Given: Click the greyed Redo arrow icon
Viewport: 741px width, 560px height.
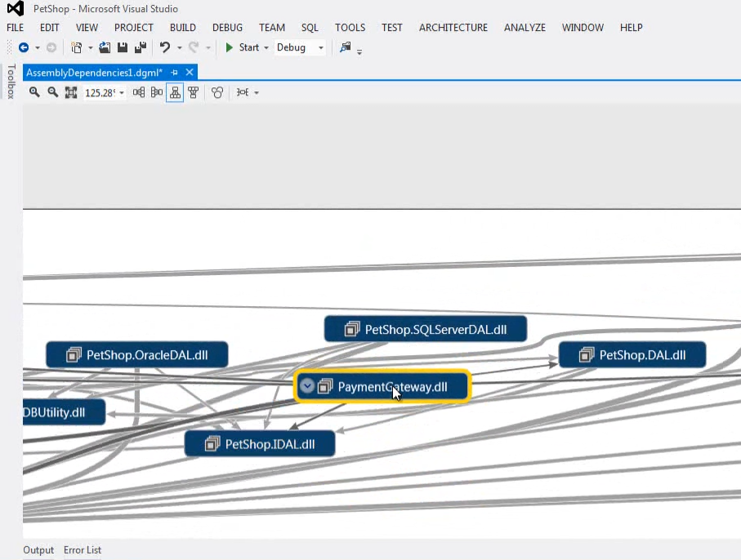Looking at the screenshot, I should 194,47.
